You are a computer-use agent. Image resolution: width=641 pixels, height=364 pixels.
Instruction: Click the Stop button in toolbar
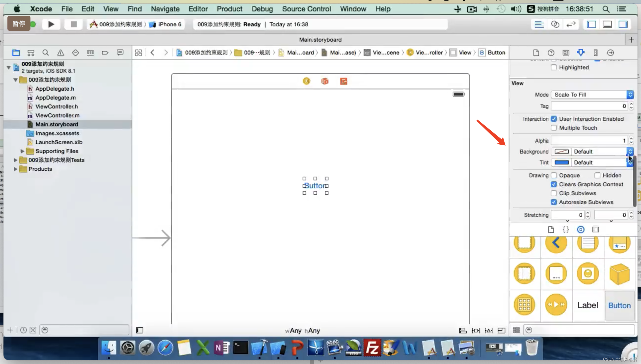[x=74, y=24]
